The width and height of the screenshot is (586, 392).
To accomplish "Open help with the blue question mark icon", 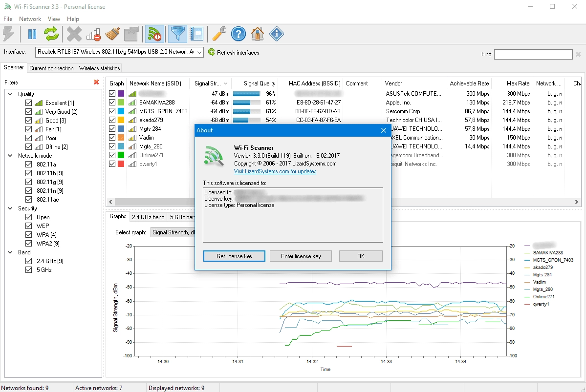I will pos(238,34).
